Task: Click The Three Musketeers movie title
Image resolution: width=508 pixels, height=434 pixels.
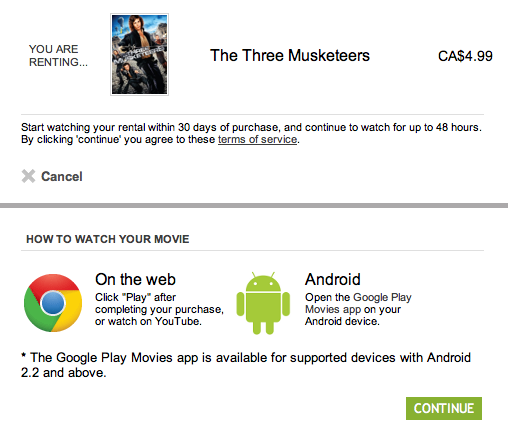Action: (290, 55)
